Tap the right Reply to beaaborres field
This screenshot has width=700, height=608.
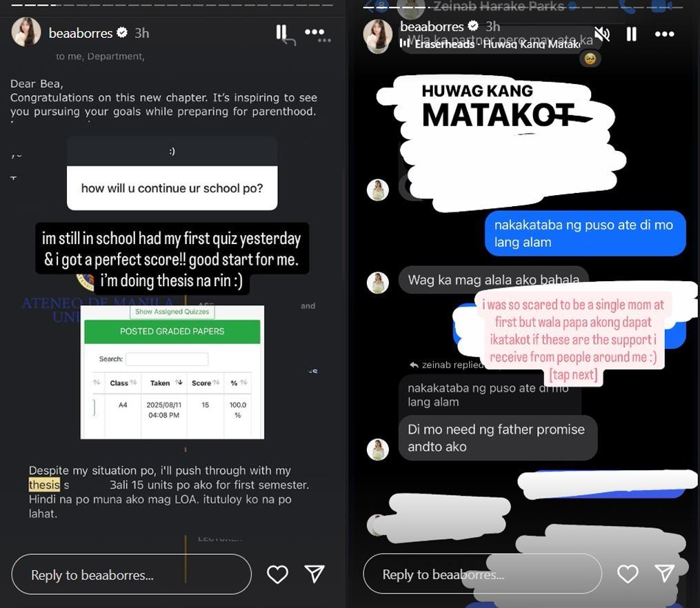coord(482,574)
